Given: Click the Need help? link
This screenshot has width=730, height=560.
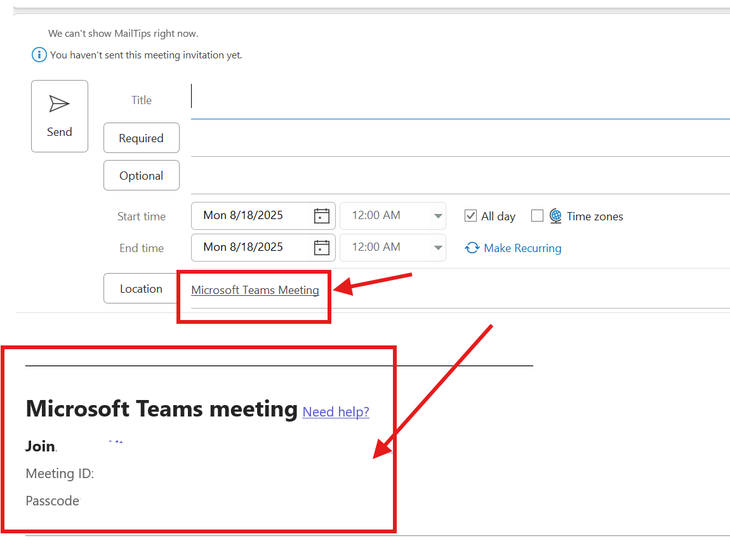Looking at the screenshot, I should [336, 412].
